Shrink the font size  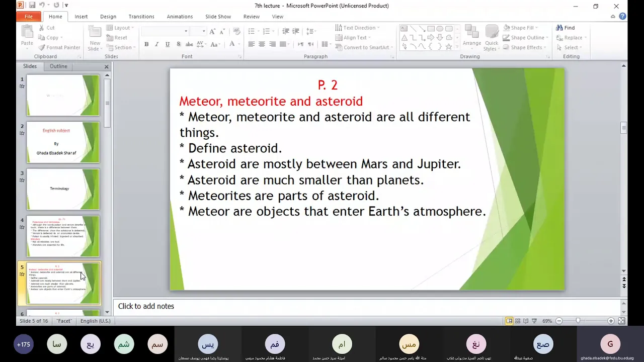click(221, 31)
